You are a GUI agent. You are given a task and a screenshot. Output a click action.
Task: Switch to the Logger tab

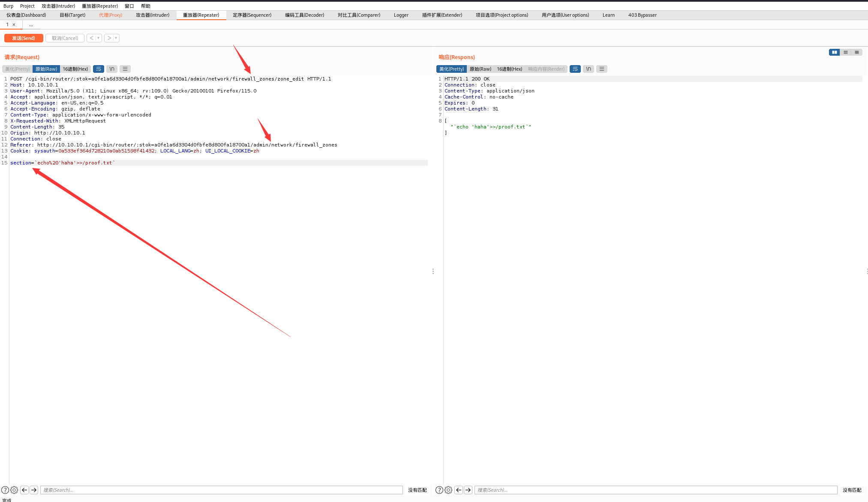pos(401,15)
